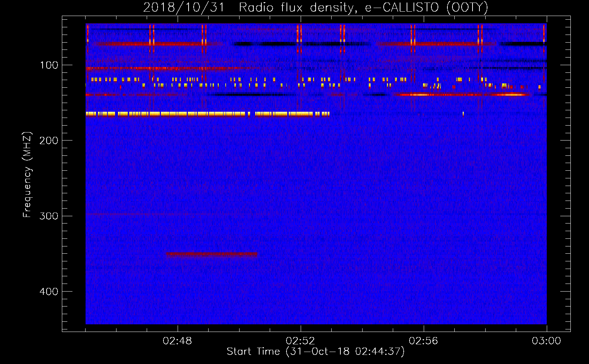Click the 100 MHz frequency tick label
This screenshot has height=364, width=589.
click(x=49, y=65)
